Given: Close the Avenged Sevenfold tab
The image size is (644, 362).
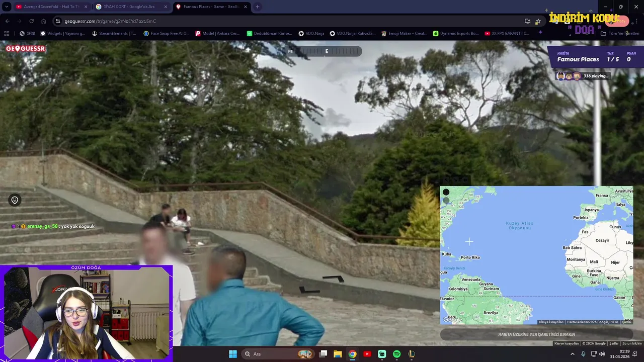Looking at the screenshot, I should point(86,7).
